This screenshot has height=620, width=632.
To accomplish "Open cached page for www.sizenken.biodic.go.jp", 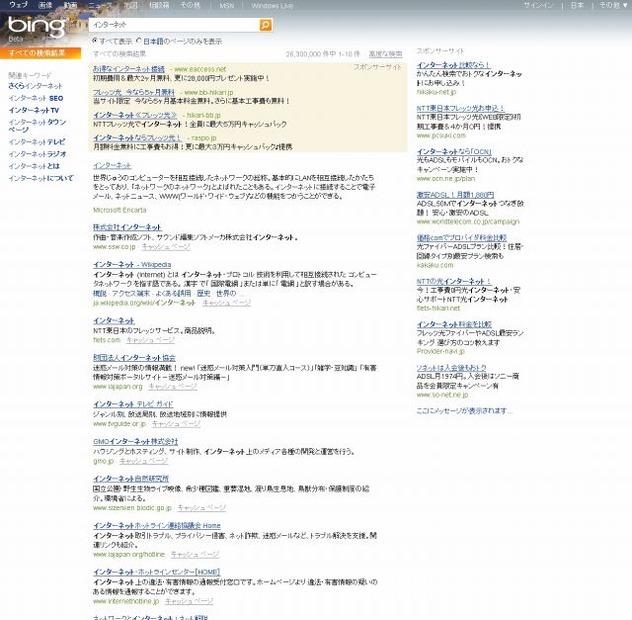I will tap(202, 508).
